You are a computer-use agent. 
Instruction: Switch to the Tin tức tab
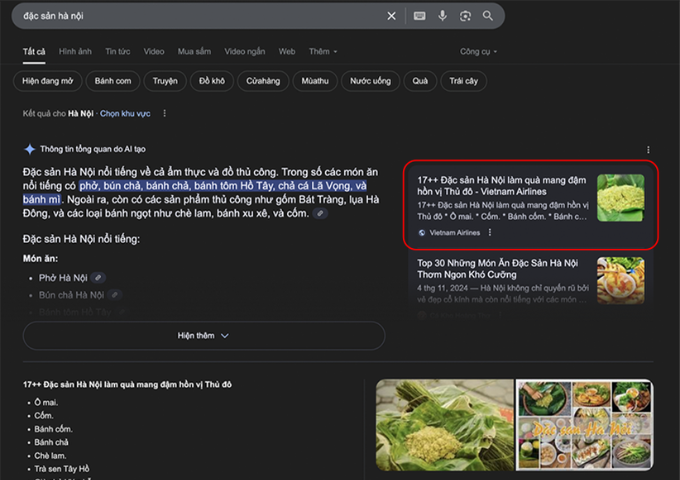(118, 52)
